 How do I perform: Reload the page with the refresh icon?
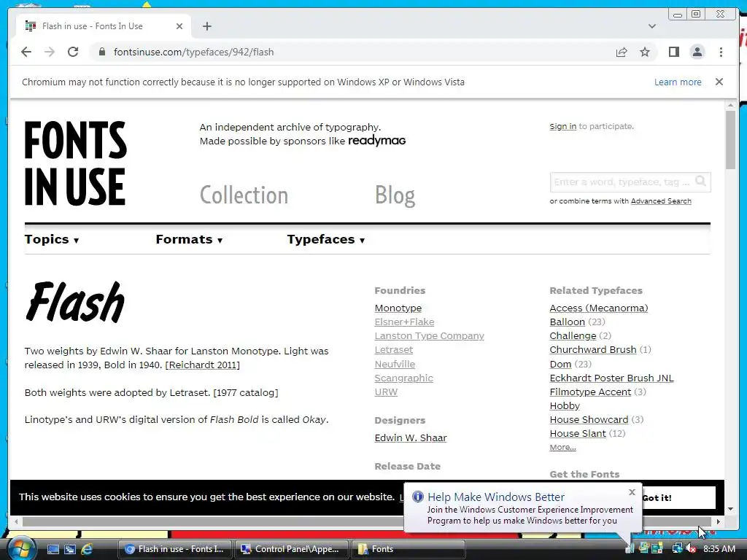[73, 52]
